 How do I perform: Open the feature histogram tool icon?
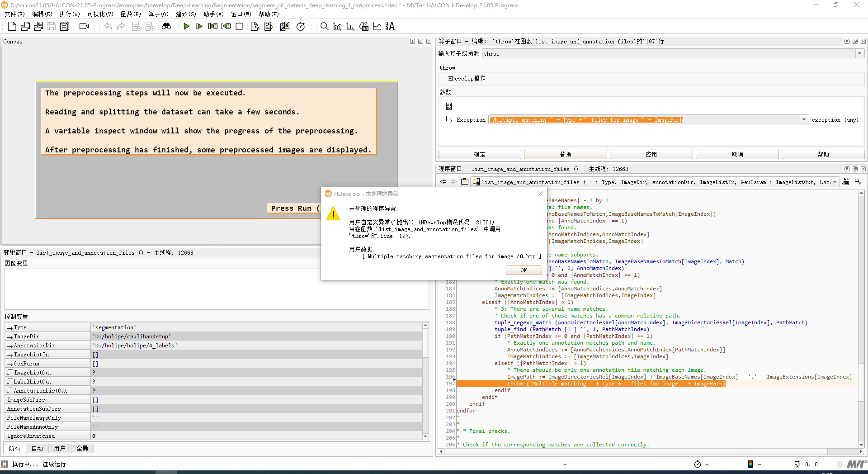tap(350, 26)
